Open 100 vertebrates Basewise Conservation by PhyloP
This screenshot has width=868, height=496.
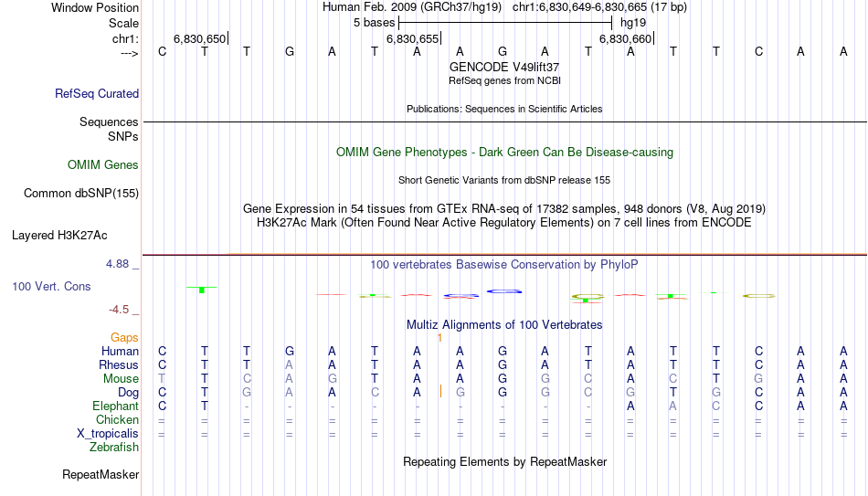[504, 265]
